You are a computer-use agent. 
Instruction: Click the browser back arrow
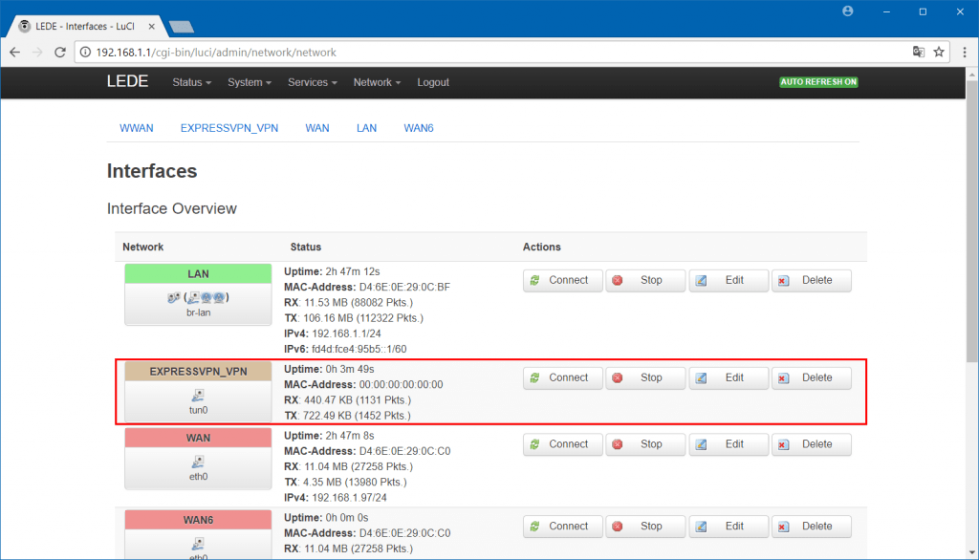tap(14, 52)
